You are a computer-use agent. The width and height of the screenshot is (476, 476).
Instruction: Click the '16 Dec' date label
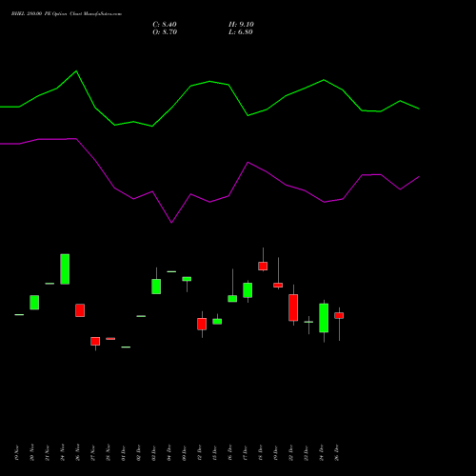230,453
